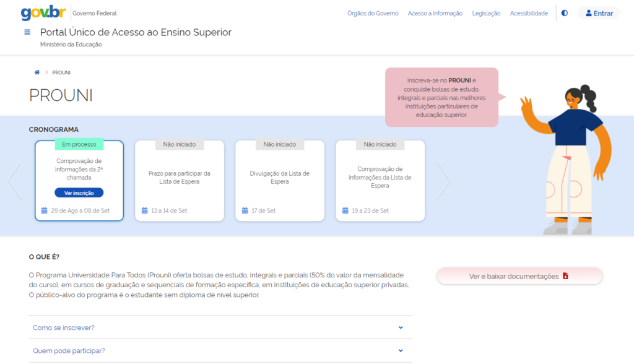
Task: Open Acesso à informação link
Action: pyautogui.click(x=435, y=13)
